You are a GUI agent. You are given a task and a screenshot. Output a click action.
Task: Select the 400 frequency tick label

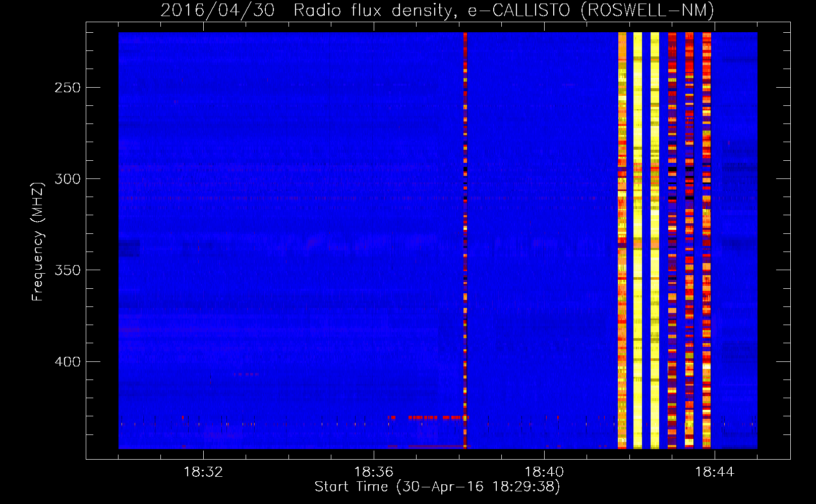(x=68, y=362)
